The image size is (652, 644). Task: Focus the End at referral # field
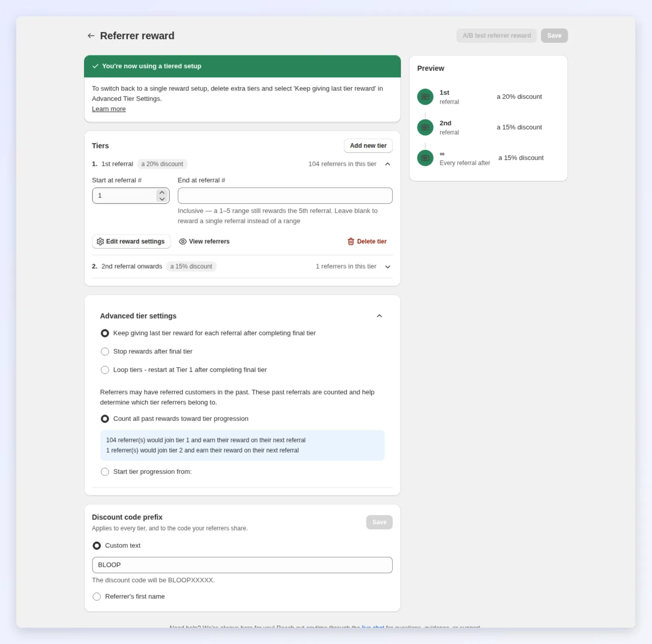point(285,196)
